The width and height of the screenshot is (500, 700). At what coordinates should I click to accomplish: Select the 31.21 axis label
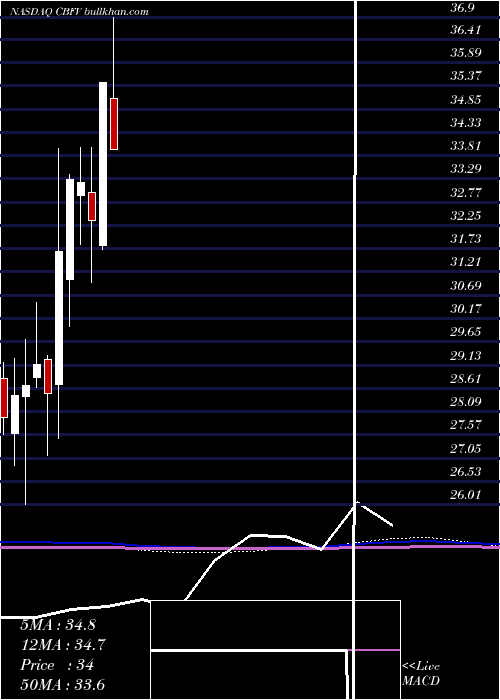coord(466,262)
